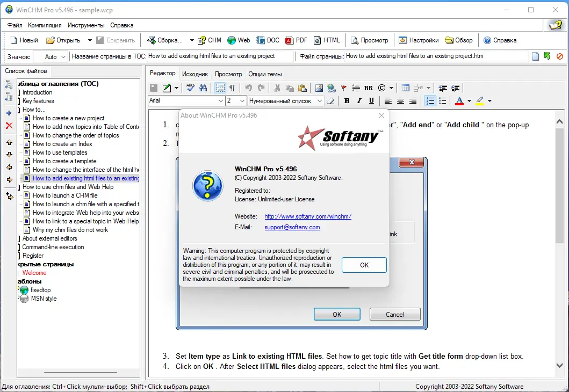Click the Настройки toolbar button
The image size is (569, 392).
tap(419, 40)
